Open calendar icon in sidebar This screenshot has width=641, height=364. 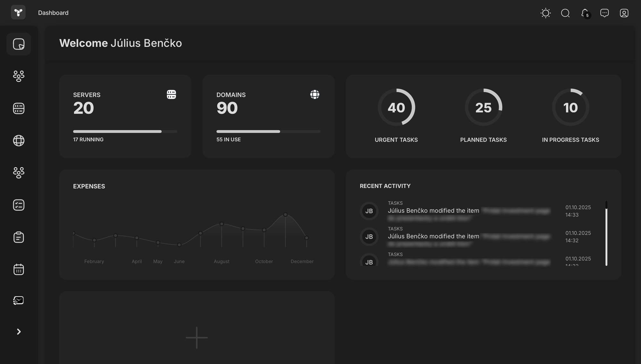[x=19, y=270]
